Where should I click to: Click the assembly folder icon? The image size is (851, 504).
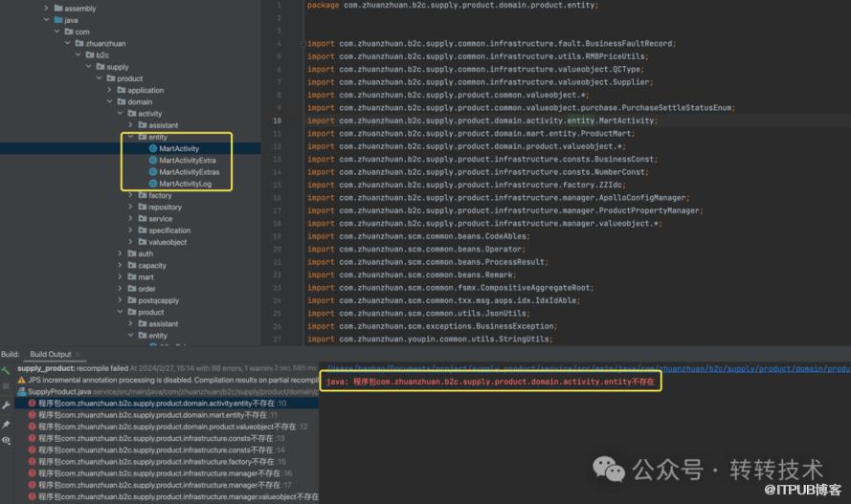click(58, 8)
